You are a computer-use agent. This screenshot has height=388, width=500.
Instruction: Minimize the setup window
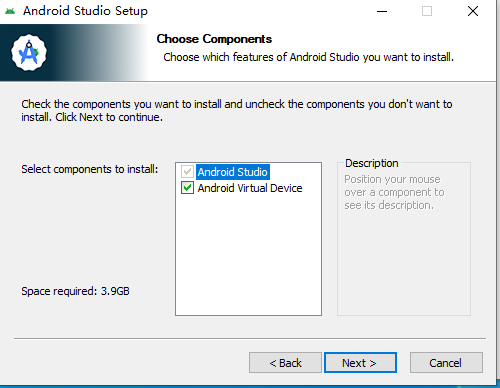pyautogui.click(x=382, y=11)
